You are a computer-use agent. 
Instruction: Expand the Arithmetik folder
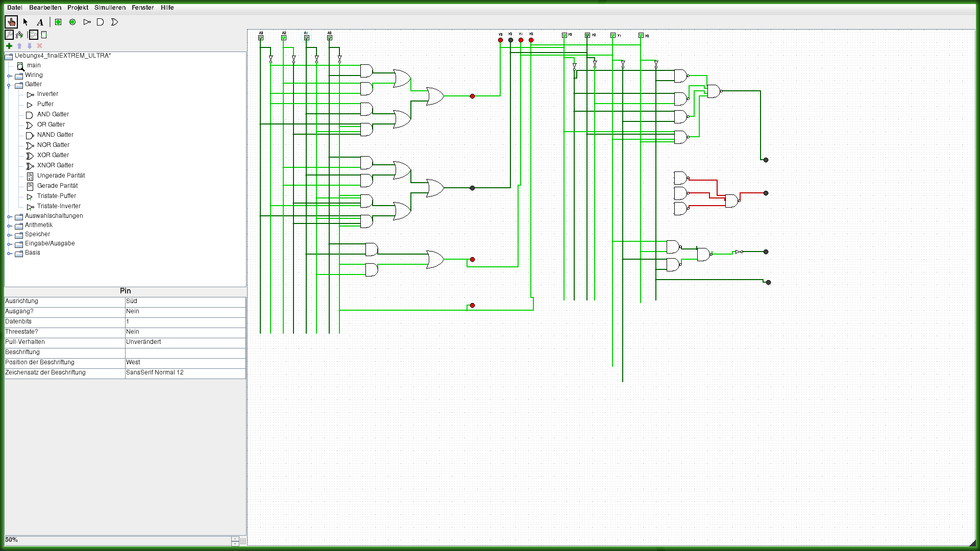point(9,226)
